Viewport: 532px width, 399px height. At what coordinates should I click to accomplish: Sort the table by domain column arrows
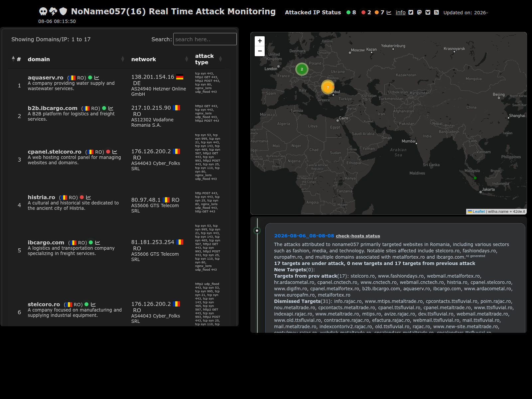123,59
